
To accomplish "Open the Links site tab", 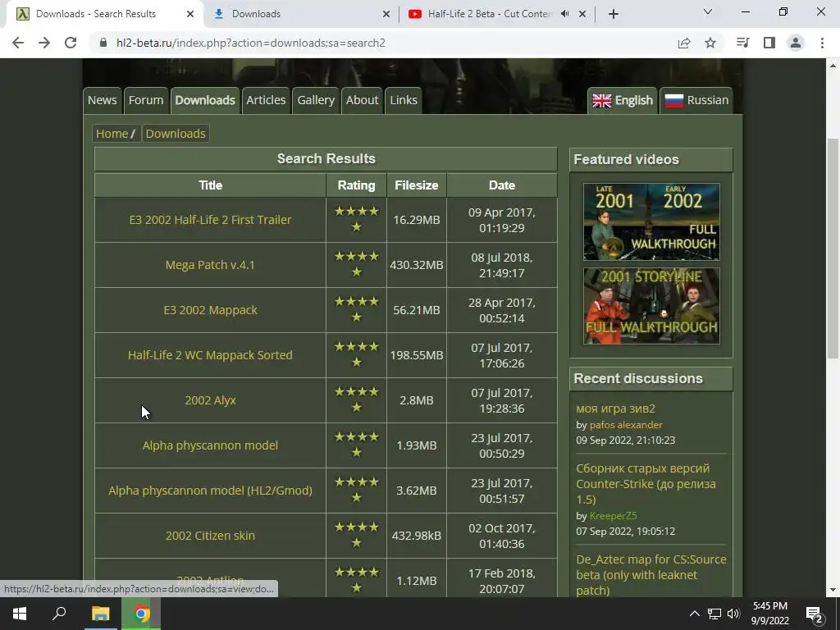I will click(404, 100).
